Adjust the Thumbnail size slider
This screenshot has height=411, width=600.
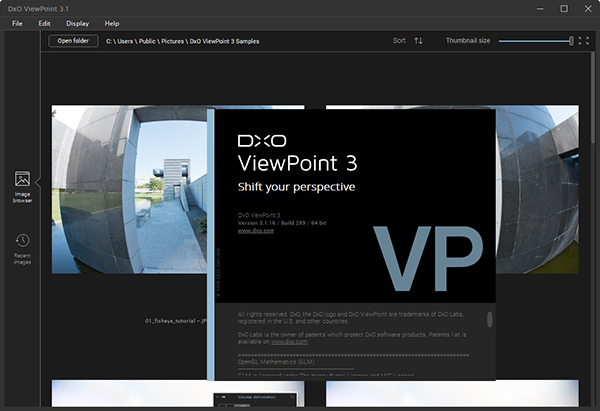click(x=536, y=41)
